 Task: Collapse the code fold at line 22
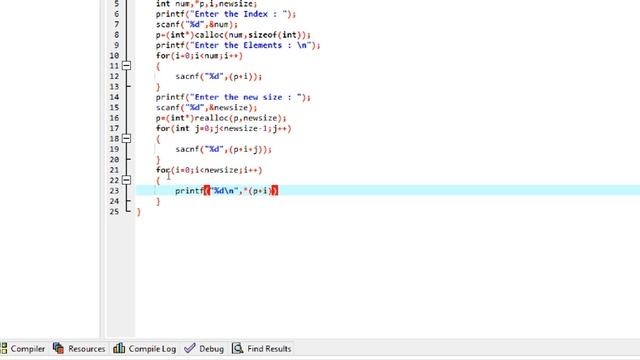[x=127, y=180]
